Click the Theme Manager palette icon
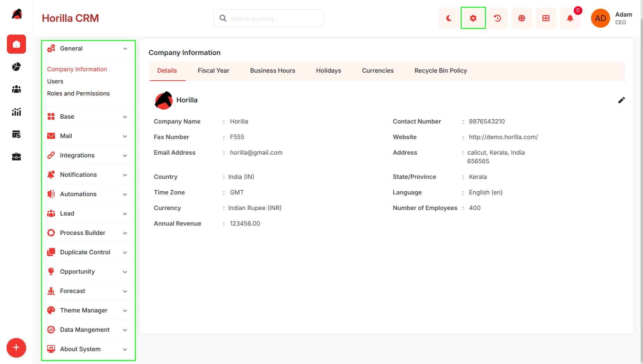This screenshot has height=364, width=643. coord(51,310)
